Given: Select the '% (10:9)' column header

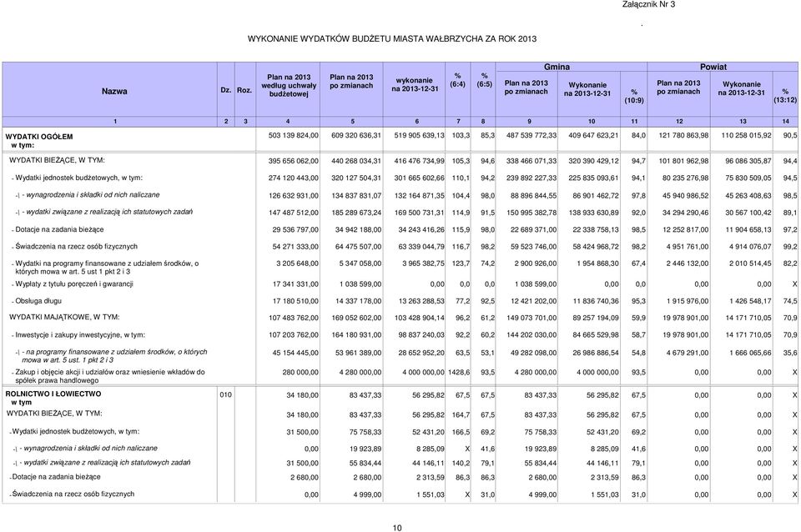Looking at the screenshot, I should coord(634,96).
